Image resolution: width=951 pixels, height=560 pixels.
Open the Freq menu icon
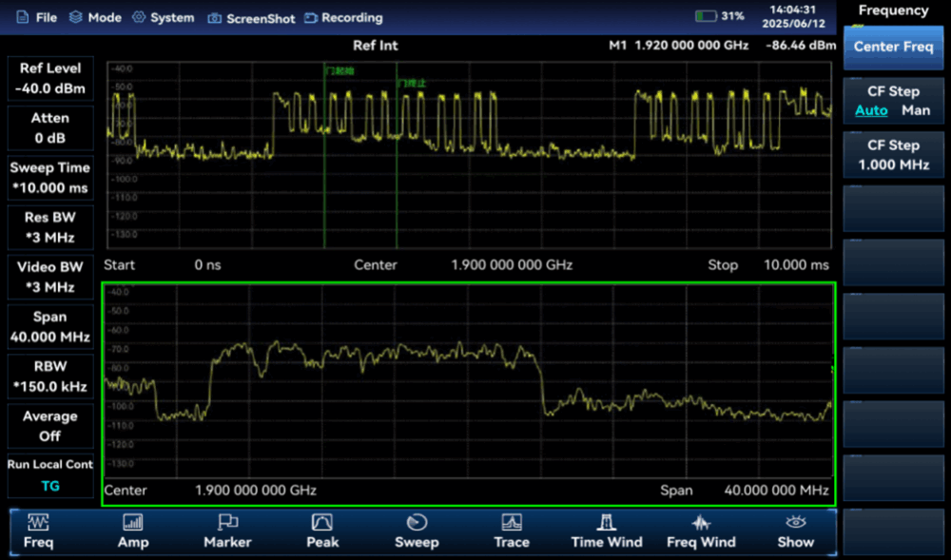click(38, 522)
